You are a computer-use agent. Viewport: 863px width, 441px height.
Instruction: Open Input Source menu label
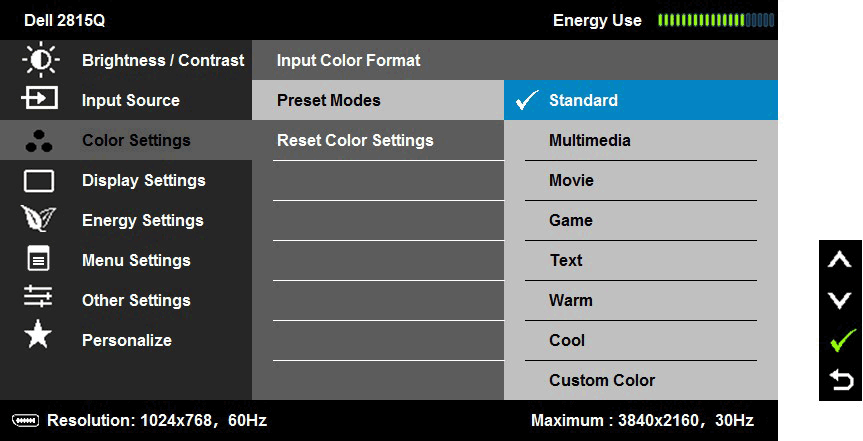click(x=130, y=100)
